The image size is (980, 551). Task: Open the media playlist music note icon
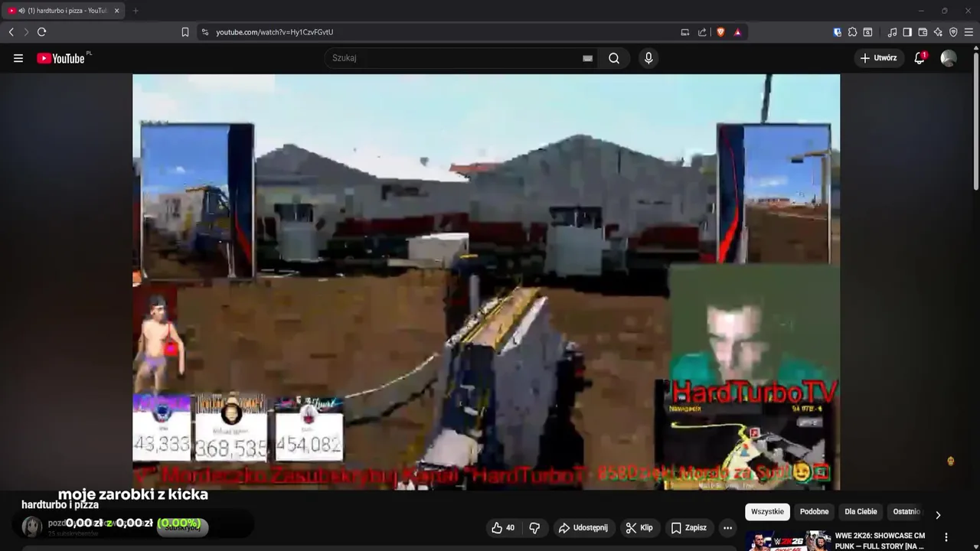(x=892, y=32)
